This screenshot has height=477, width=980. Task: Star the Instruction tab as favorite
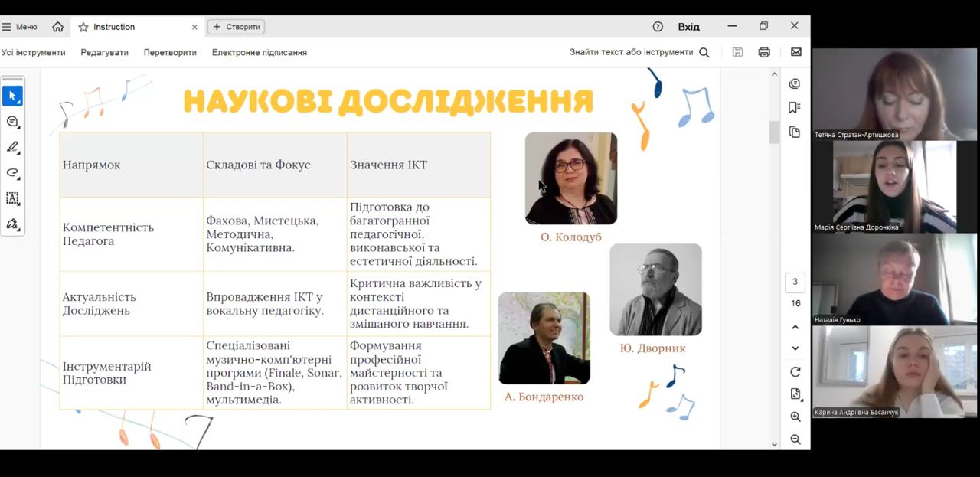click(83, 27)
